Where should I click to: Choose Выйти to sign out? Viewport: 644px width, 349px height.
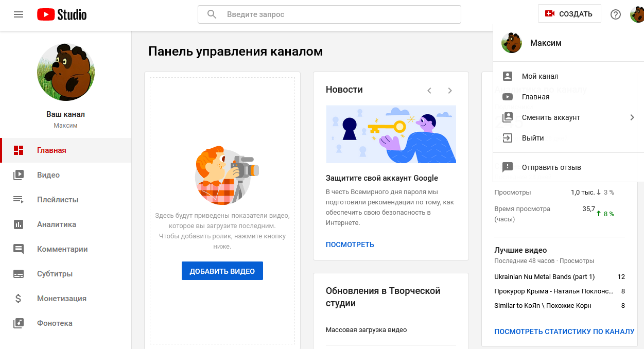click(568, 138)
